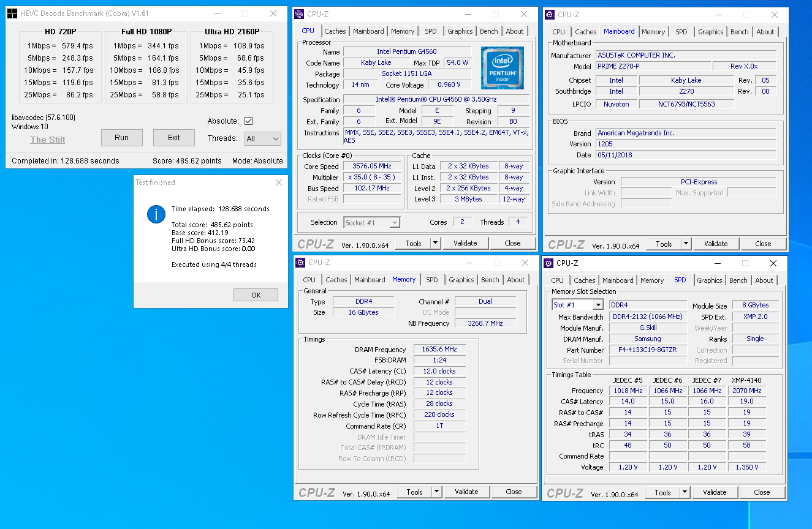
Task: Click Max Bandwidth DDR4-2132 field
Action: [x=648, y=317]
